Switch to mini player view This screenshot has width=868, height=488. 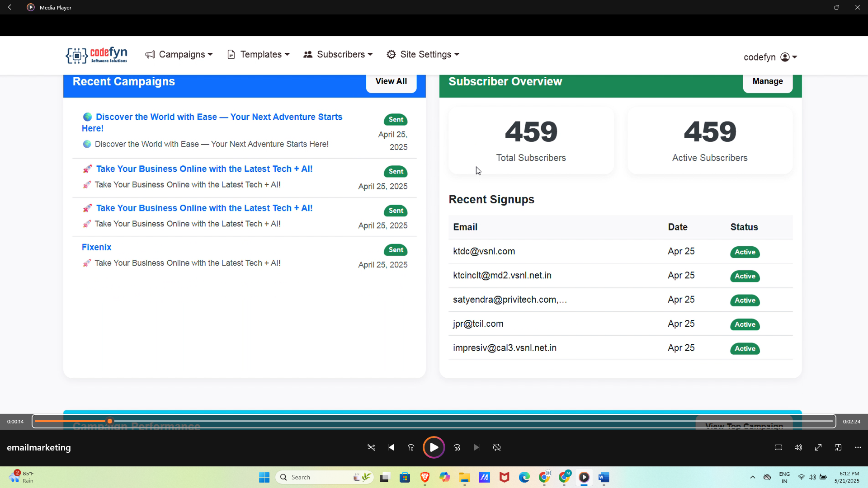tap(838, 447)
